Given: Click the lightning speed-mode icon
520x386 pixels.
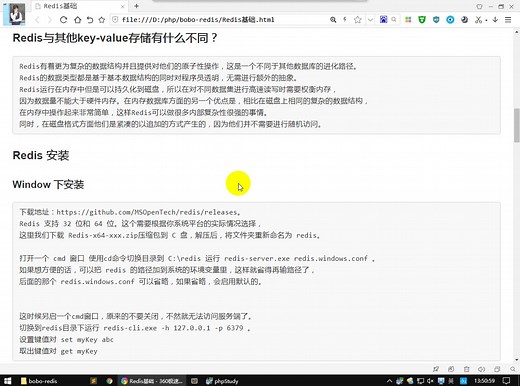Looking at the screenshot, I should 345,20.
